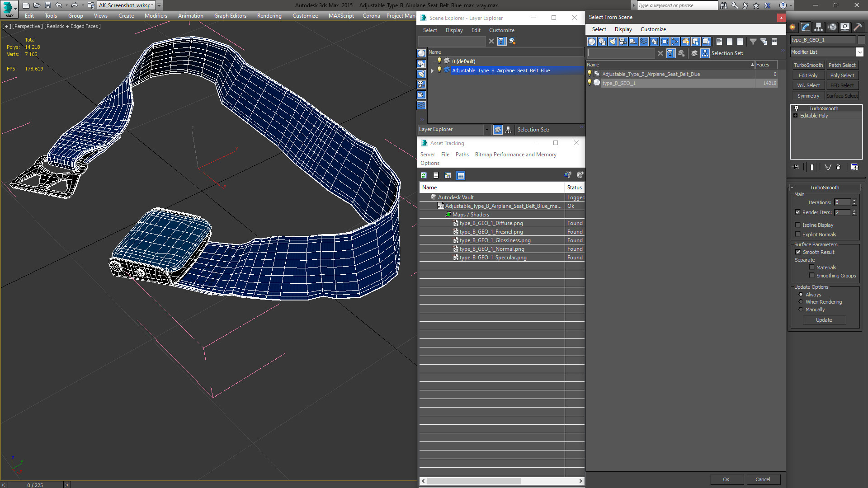Increase Render Iters spinner value
The image size is (868, 488).
[x=854, y=211]
